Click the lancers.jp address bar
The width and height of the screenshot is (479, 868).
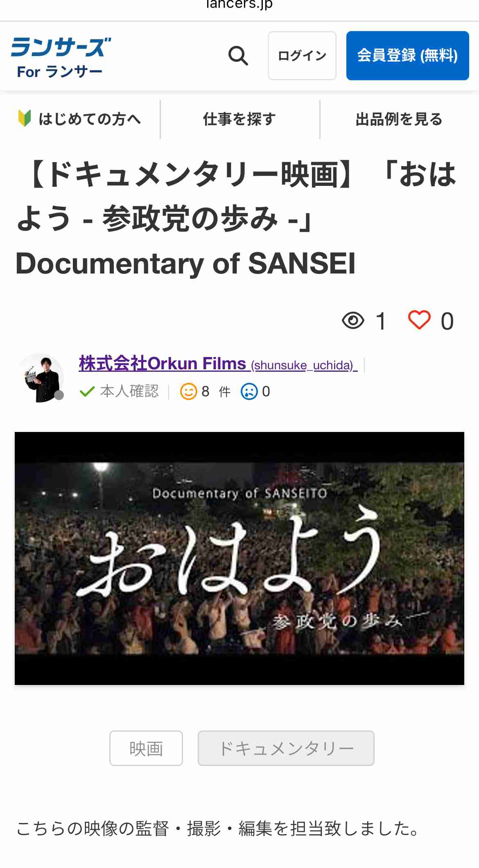239,5
